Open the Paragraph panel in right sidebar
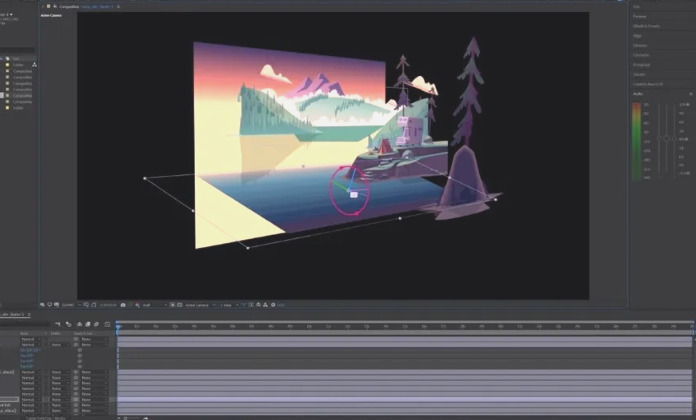This screenshot has height=420, width=696. pos(641,64)
